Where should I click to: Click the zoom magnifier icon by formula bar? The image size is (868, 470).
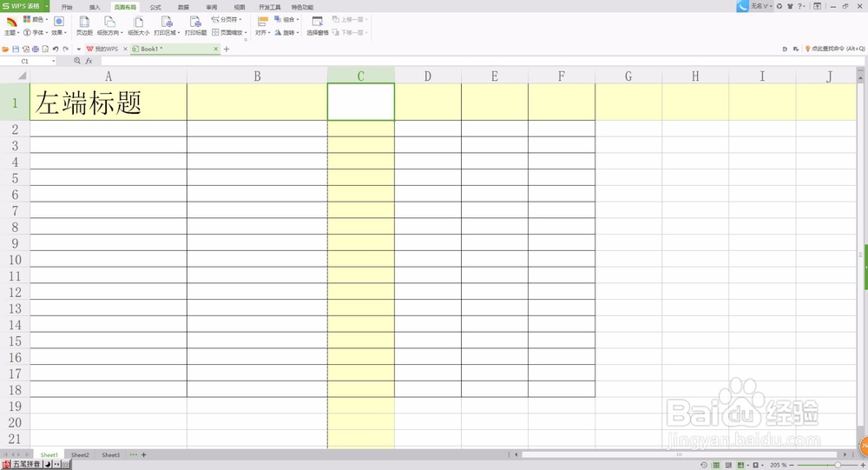tap(77, 61)
